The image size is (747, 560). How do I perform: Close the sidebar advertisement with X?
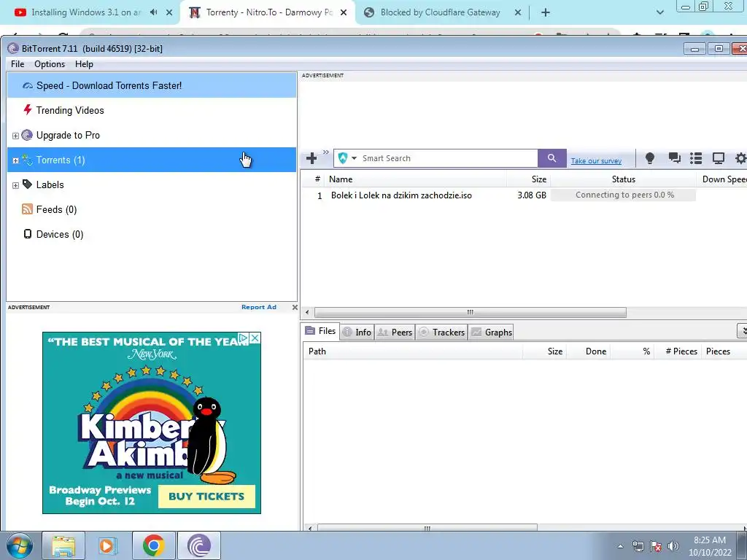click(x=295, y=307)
